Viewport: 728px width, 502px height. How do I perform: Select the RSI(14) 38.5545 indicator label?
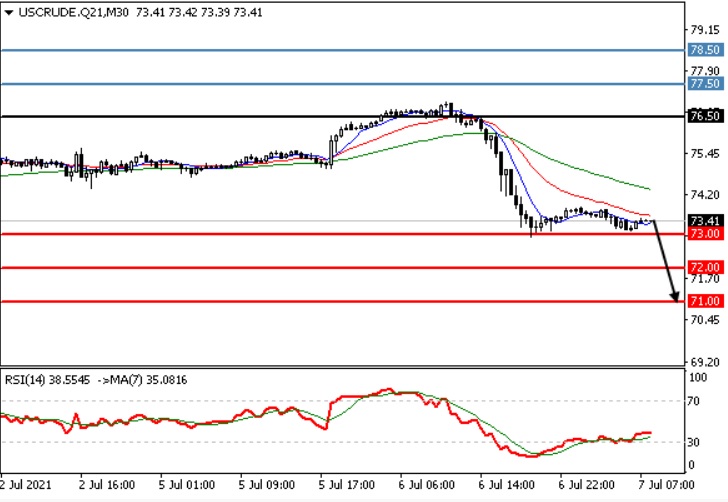point(47,380)
